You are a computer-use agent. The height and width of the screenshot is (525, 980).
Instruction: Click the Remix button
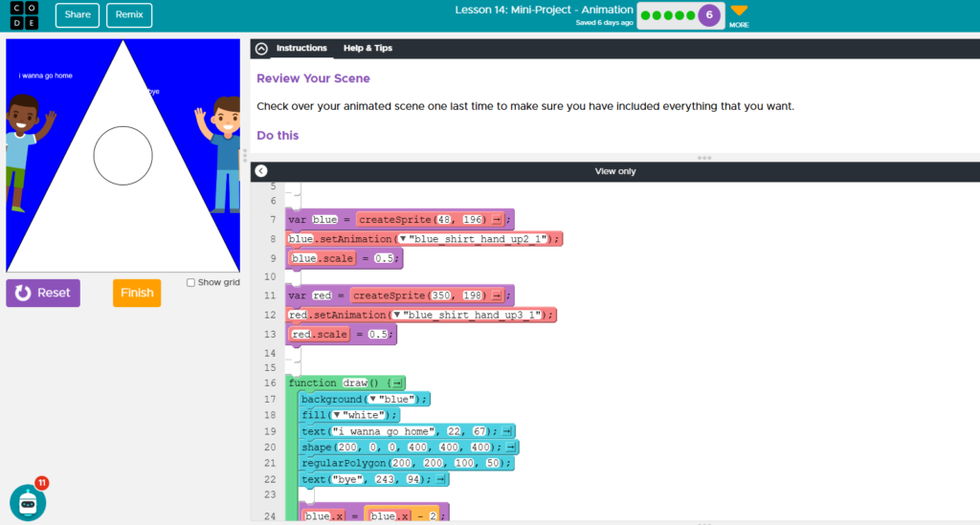pos(128,15)
